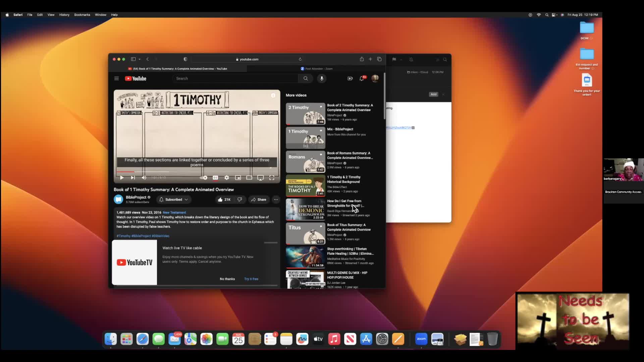Go back in Safari
This screenshot has height=362, width=644.
click(x=147, y=59)
